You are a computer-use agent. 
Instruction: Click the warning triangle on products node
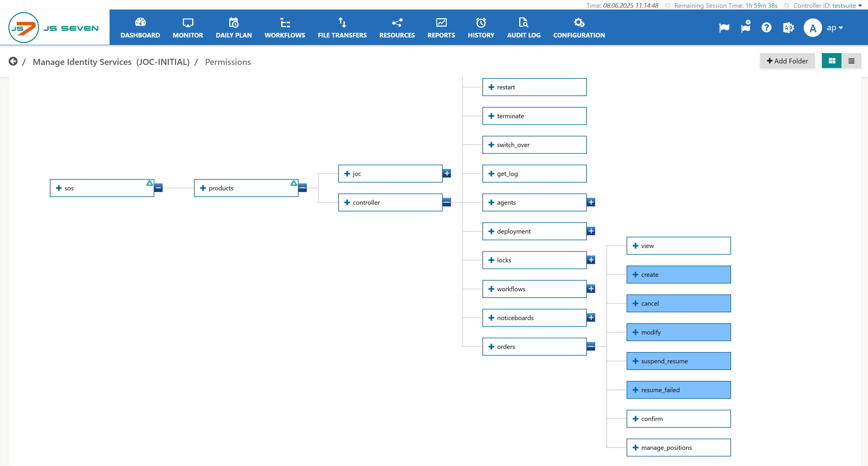click(294, 183)
